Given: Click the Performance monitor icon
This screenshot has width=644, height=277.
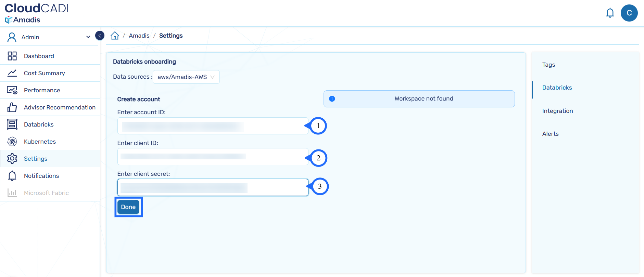Looking at the screenshot, I should pos(12,90).
